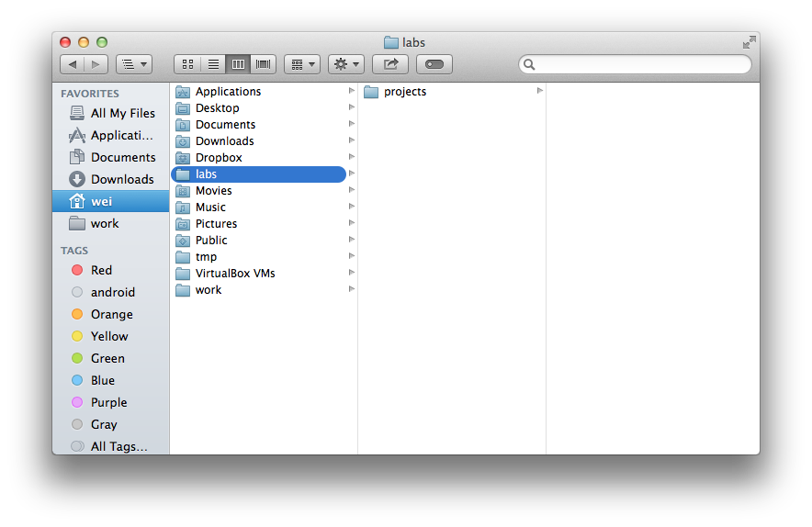Click the labs folder icon in title bar

[x=391, y=42]
